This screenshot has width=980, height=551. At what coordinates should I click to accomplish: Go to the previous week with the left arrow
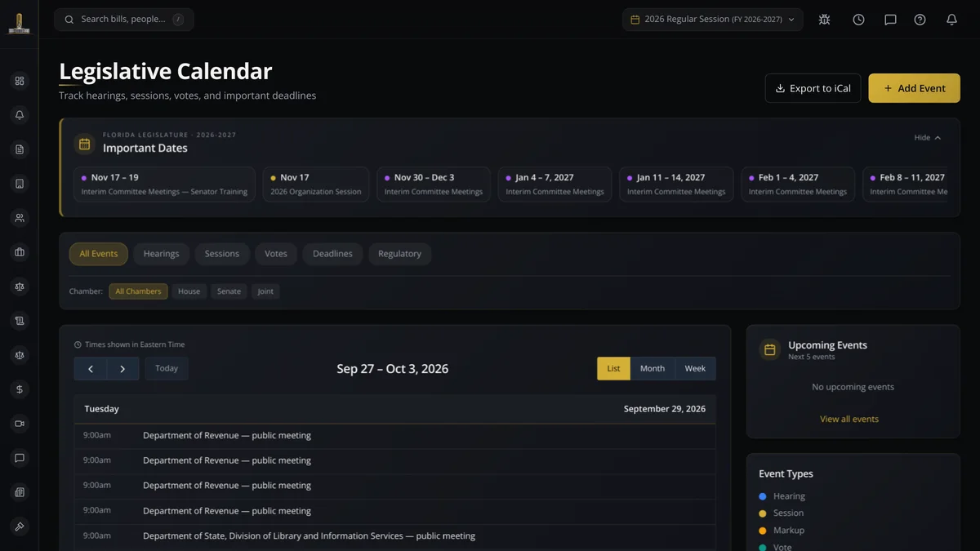(91, 369)
